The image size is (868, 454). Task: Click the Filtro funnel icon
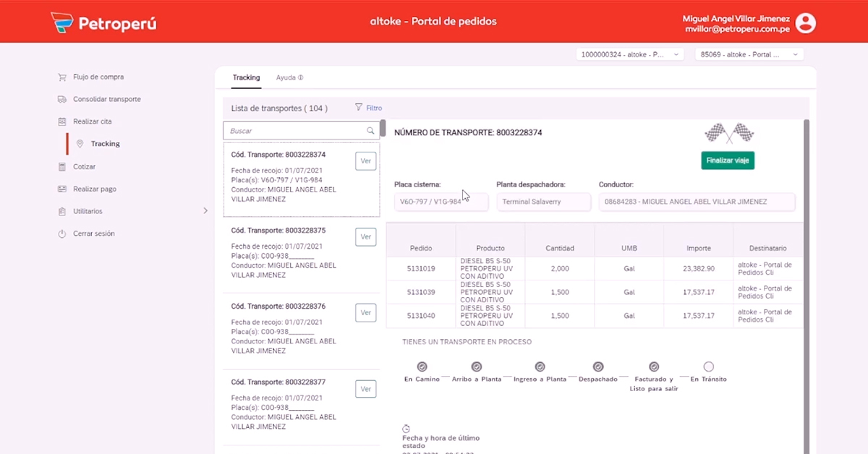point(359,108)
